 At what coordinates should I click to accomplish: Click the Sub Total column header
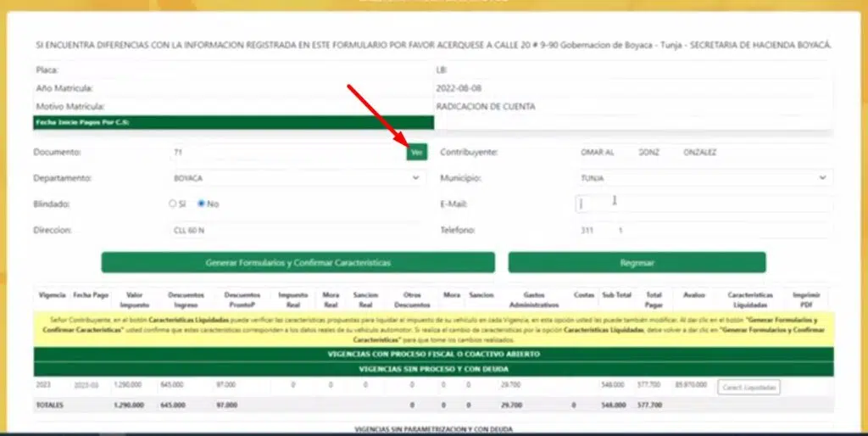(617, 295)
